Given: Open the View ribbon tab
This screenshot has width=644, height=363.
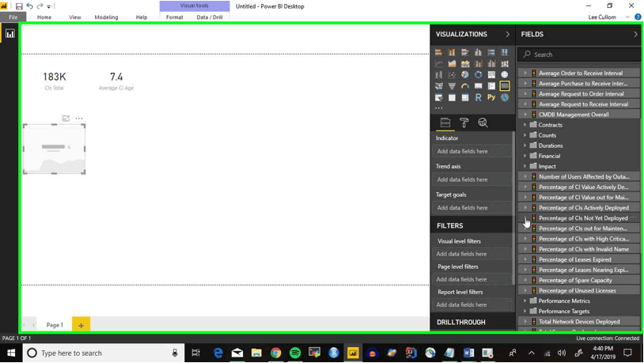Looking at the screenshot, I should pos(74,17).
